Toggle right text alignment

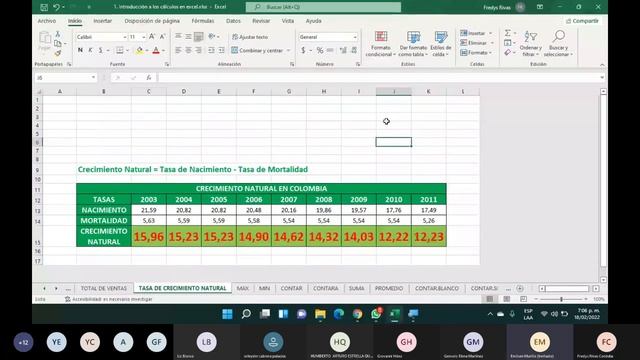coord(198,50)
